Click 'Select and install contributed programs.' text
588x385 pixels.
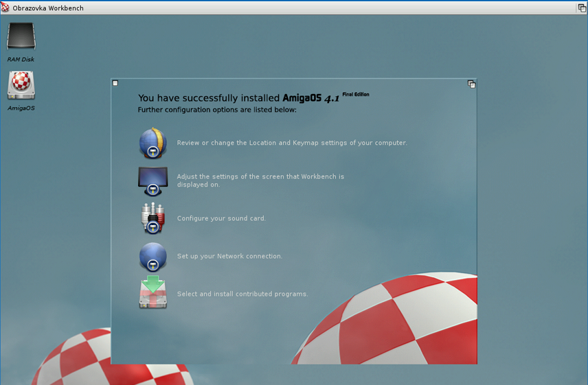[x=242, y=294]
